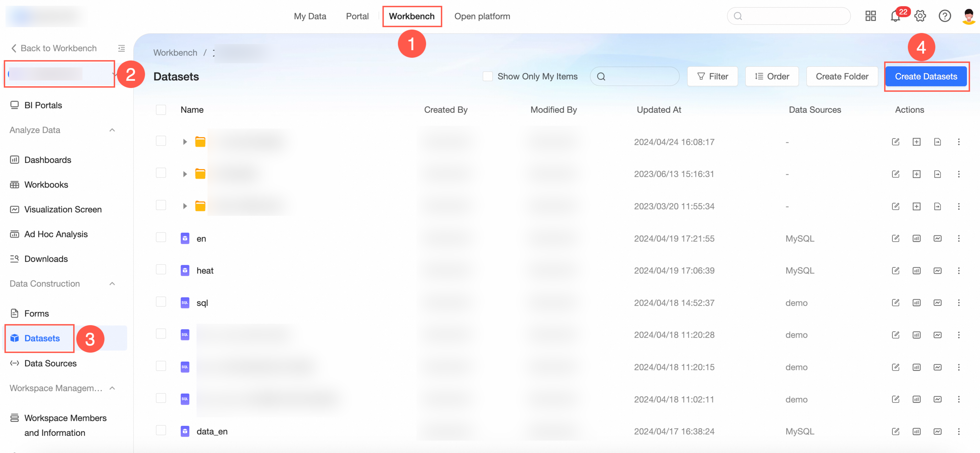The height and width of the screenshot is (453, 980).
Task: Expand the folder updated 2023/03/20
Action: (x=185, y=206)
